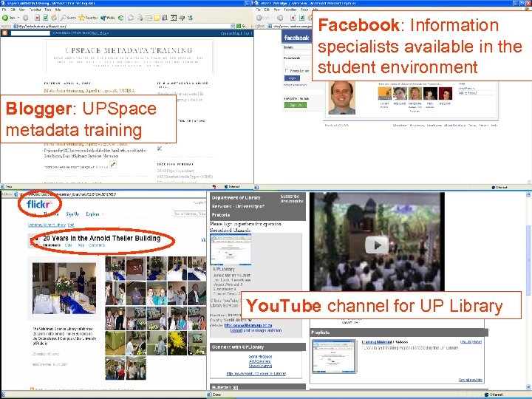Click the Send Message link under Connect with UPLibrary
This screenshot has width=532, height=399.
click(260, 357)
